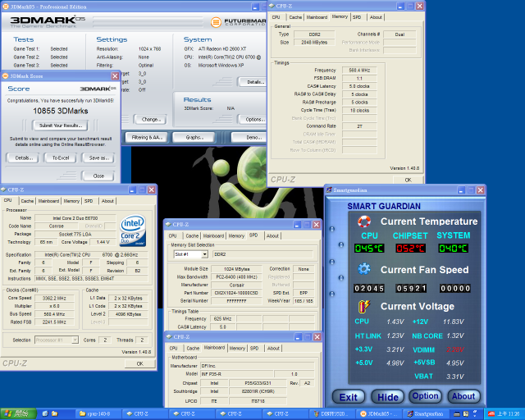Open SPD tab in top-right CPU-Z window
Image resolution: width=525 pixels, height=420 pixels.
(x=357, y=17)
